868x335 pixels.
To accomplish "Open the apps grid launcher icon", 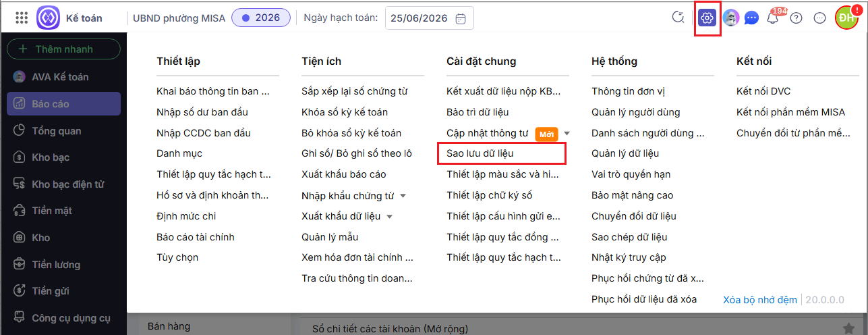I will tap(21, 18).
